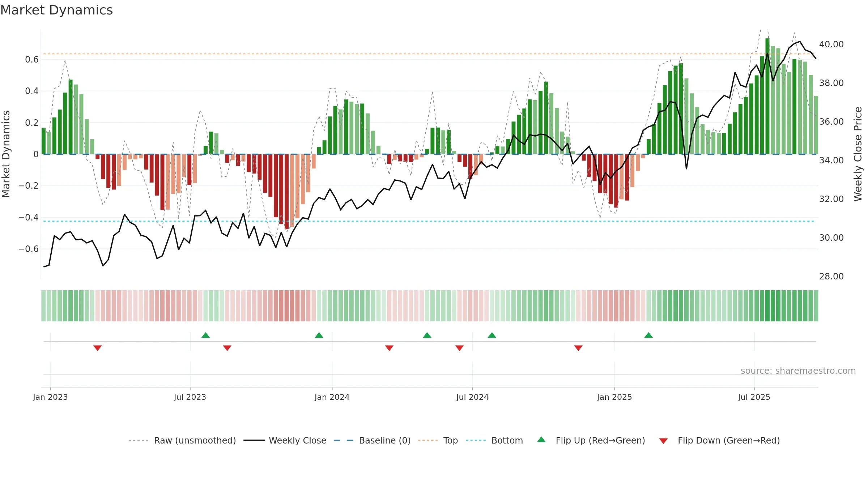Click the flip-up marker just after Jul 2024
This screenshot has width=868, height=488.
pos(492,335)
